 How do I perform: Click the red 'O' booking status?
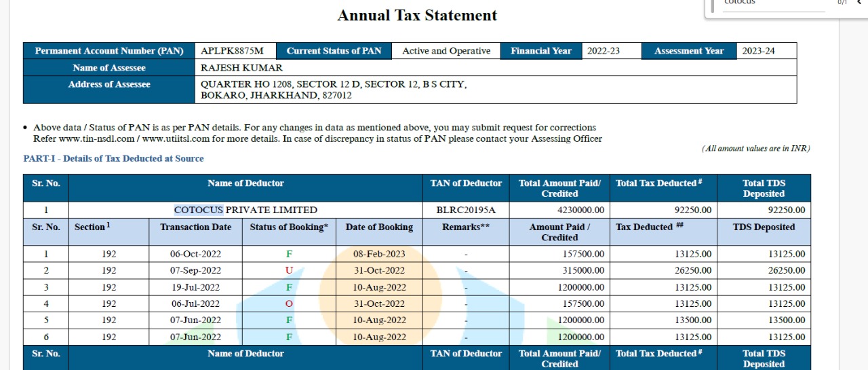(x=289, y=303)
